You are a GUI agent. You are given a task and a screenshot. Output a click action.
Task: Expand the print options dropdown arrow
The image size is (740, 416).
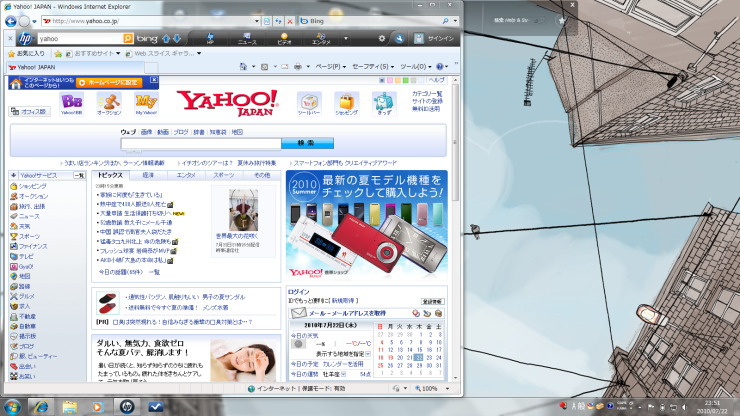tap(308, 67)
